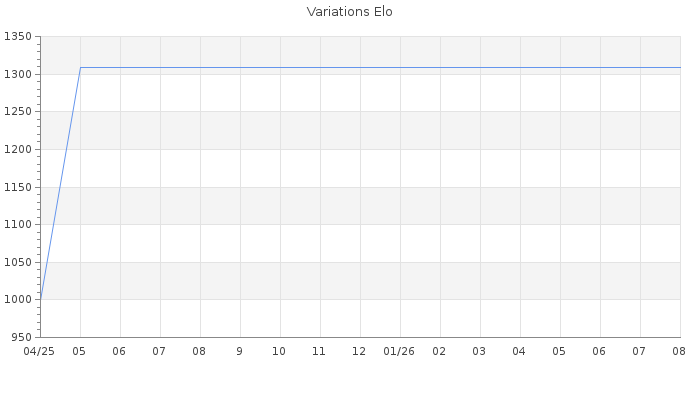Click the 1300 y-axis value label

(18, 74)
